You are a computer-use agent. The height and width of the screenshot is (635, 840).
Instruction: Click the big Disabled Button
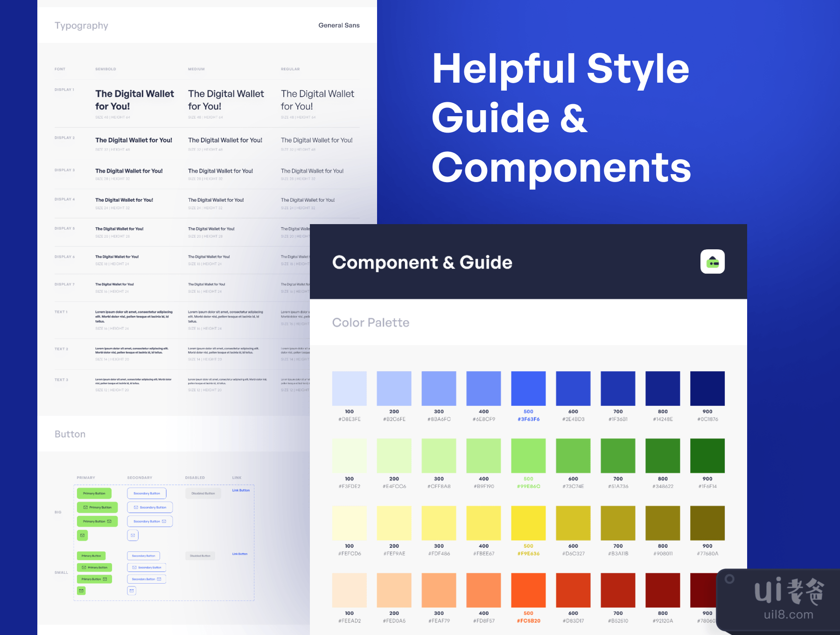coord(203,493)
